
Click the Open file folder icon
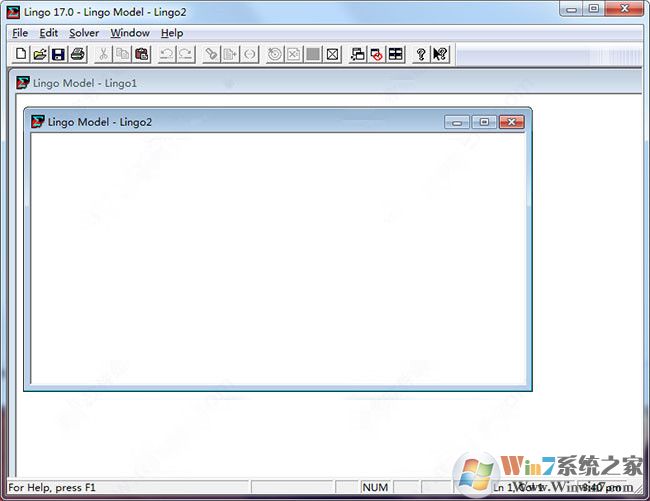pos(40,54)
